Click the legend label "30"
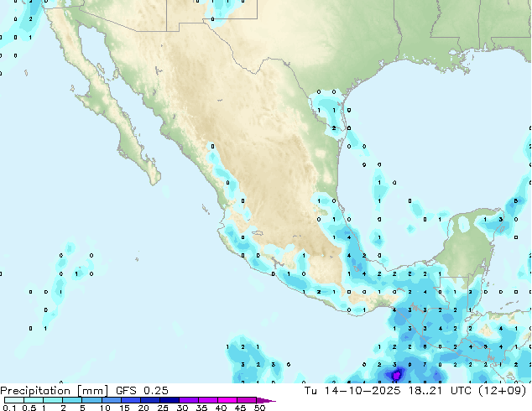The width and height of the screenshot is (532, 411). 182,408
